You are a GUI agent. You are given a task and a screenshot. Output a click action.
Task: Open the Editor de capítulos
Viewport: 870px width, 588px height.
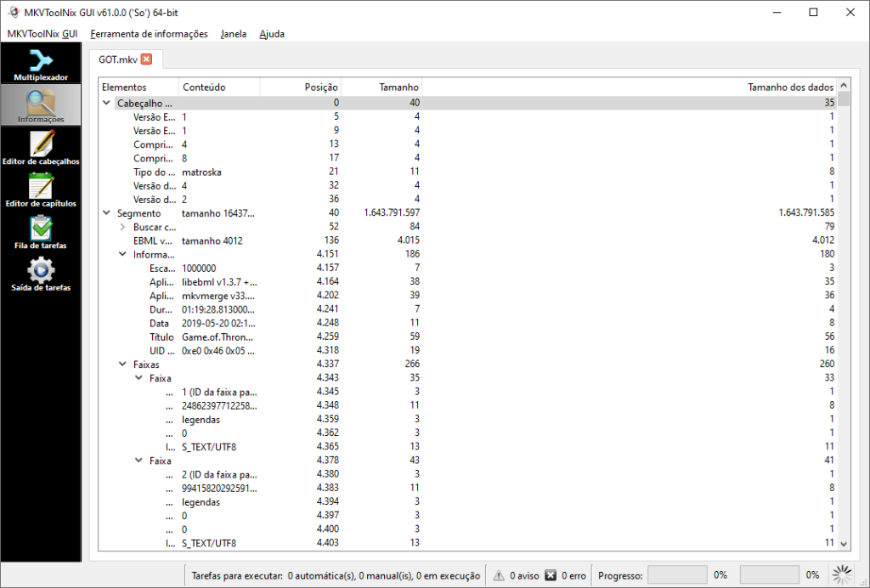coord(40,189)
